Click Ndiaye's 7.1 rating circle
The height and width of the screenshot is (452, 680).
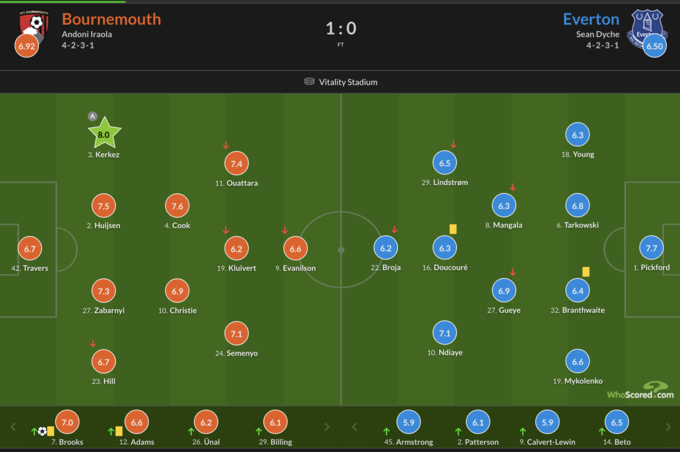(x=446, y=333)
